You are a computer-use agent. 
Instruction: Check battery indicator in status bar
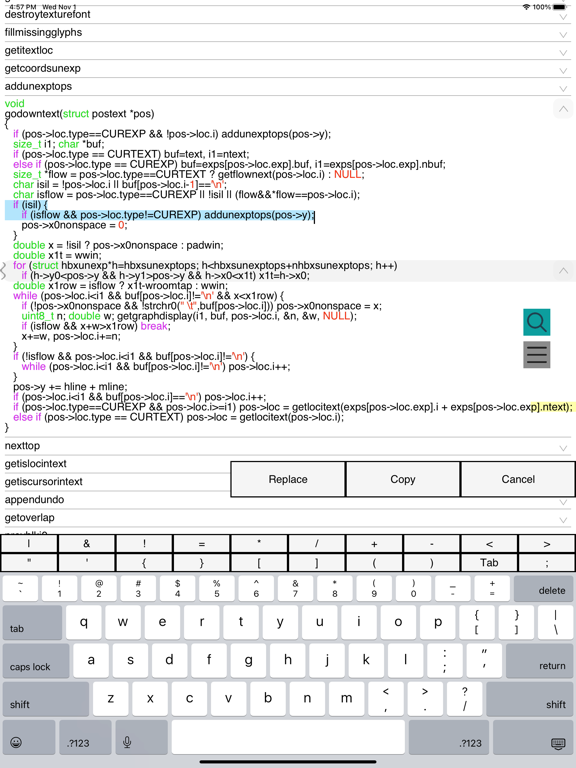pos(559,7)
